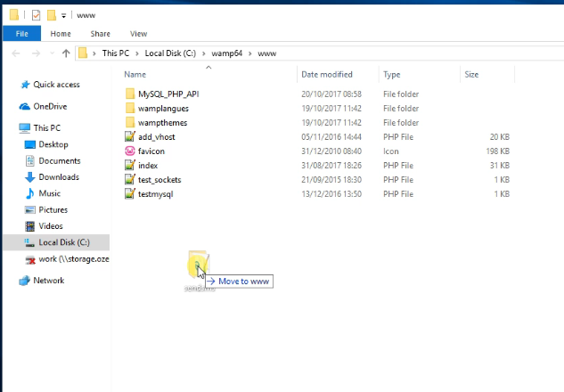Select the test_sockets PHP file icon

(129, 179)
